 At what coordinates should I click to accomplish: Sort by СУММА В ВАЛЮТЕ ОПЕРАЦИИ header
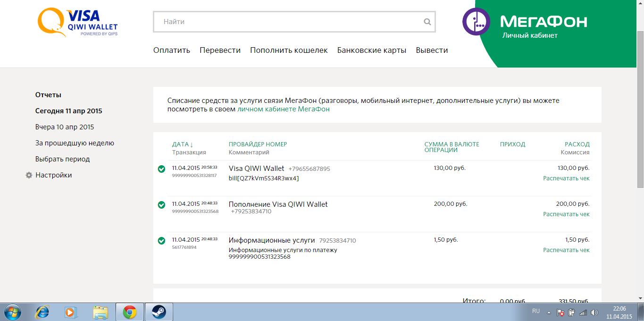tap(452, 147)
